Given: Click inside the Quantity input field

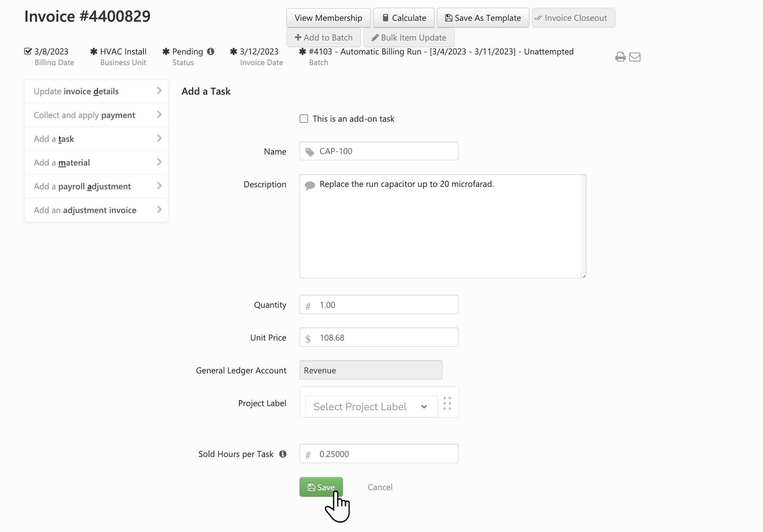Looking at the screenshot, I should 379,305.
